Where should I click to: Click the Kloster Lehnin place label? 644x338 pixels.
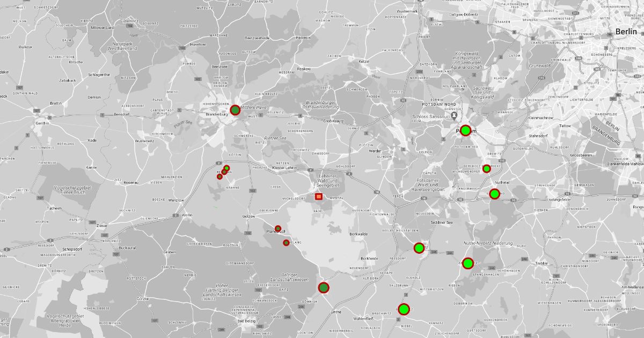[x=285, y=168]
